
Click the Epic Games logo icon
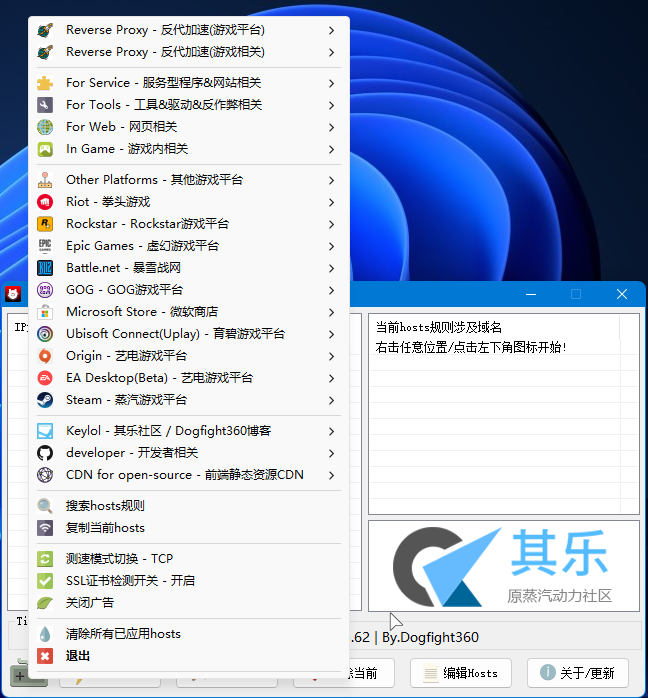pyautogui.click(x=45, y=246)
